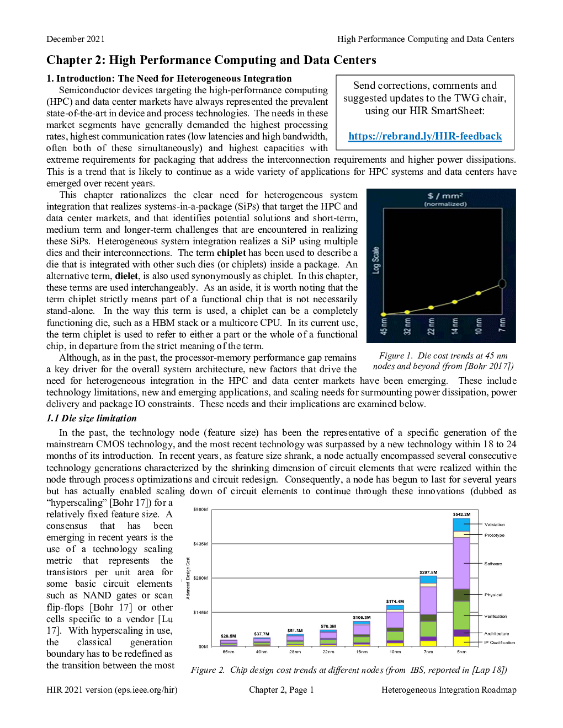Click the '7 nm' axis label in Figure 1
Screen dimensions: 563x728
(x=502, y=325)
